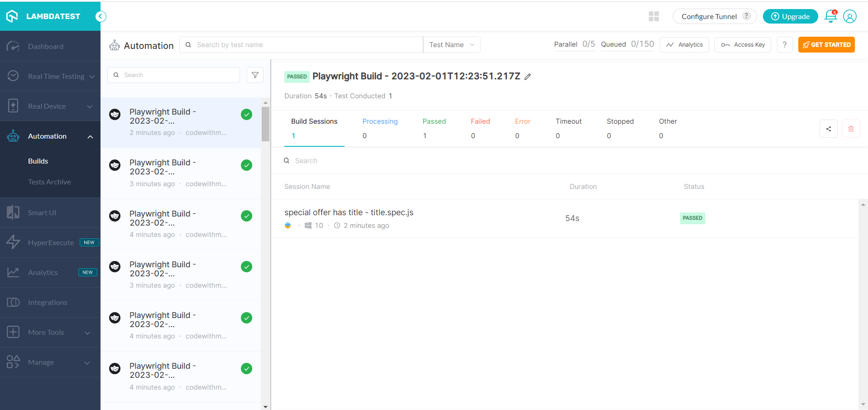The width and height of the screenshot is (868, 410).
Task: Click the Automation robot icon in the header
Action: click(x=115, y=45)
